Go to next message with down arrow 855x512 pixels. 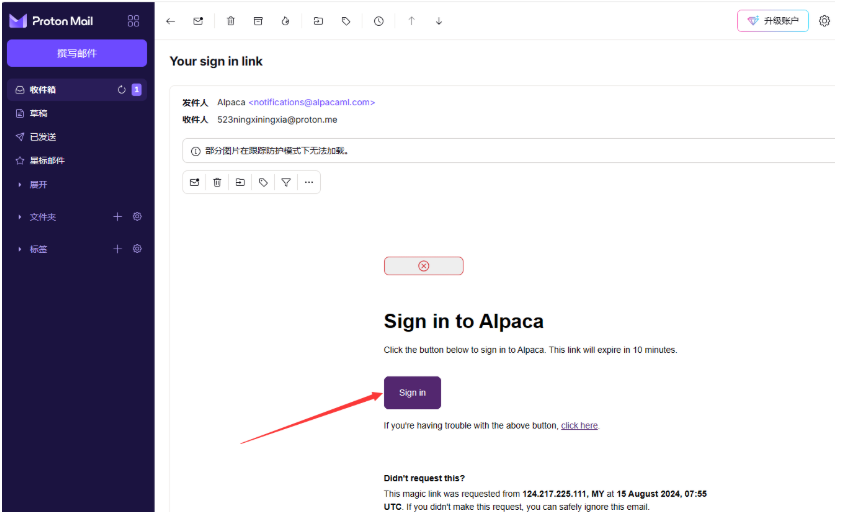[x=438, y=21]
